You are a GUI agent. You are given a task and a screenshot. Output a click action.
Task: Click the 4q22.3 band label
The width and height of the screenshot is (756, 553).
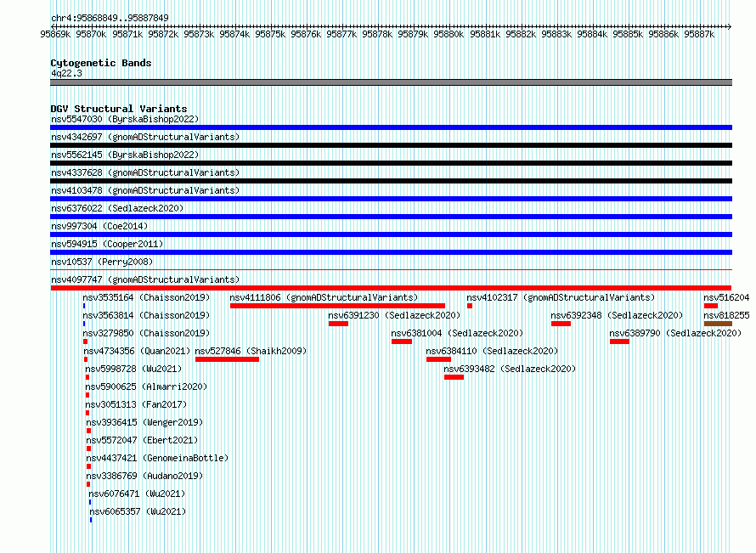click(x=66, y=73)
